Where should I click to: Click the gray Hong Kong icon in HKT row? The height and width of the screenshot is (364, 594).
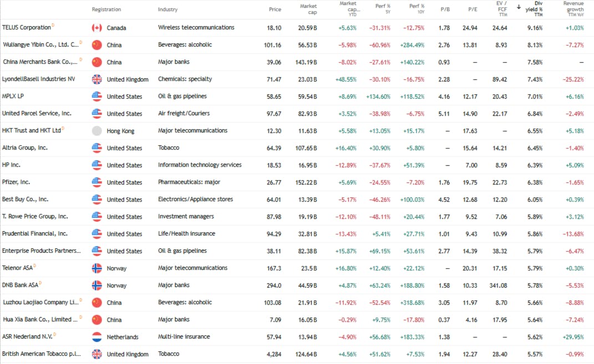pos(97,131)
